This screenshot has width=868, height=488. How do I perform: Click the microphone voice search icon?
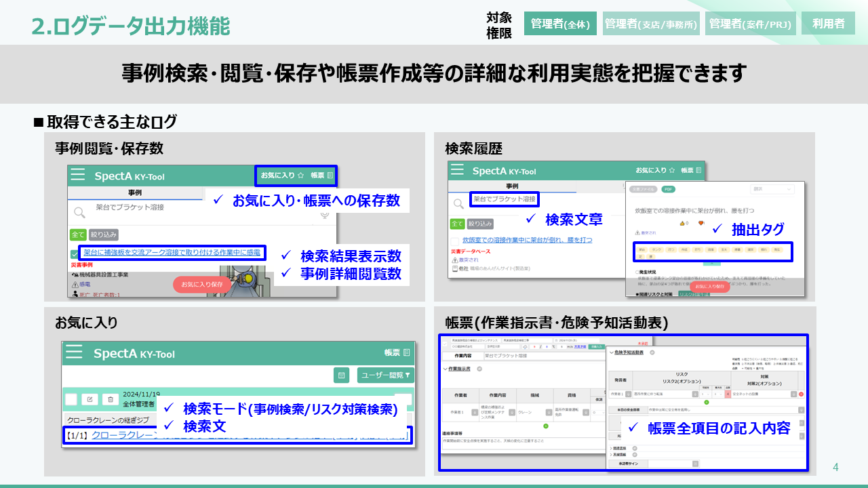click(325, 215)
